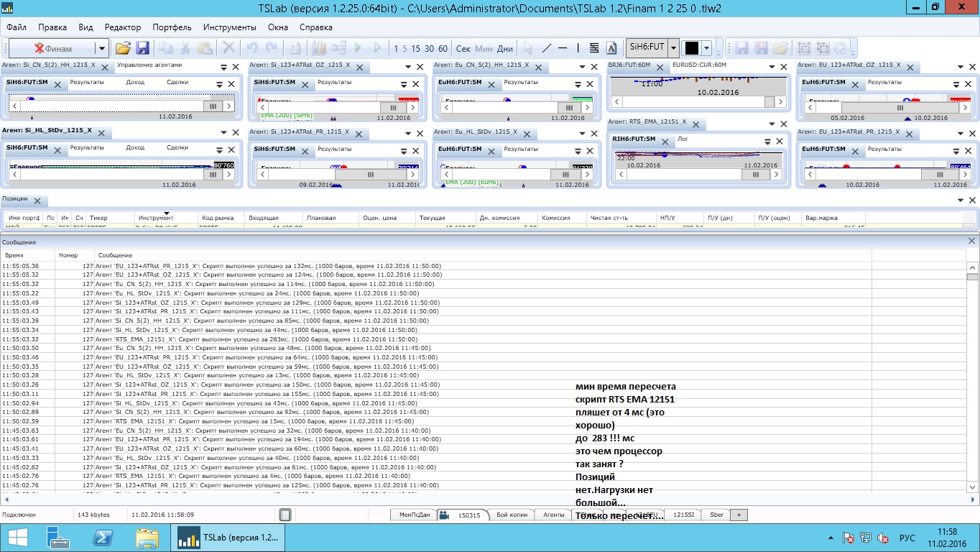Sort positions by the Тикер column header
The image size is (980, 552).
[98, 218]
